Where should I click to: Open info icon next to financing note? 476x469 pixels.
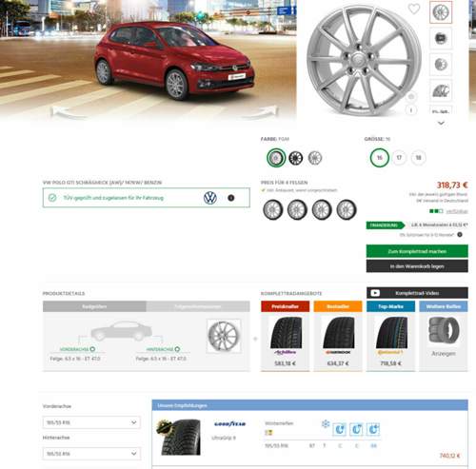pos(460,235)
